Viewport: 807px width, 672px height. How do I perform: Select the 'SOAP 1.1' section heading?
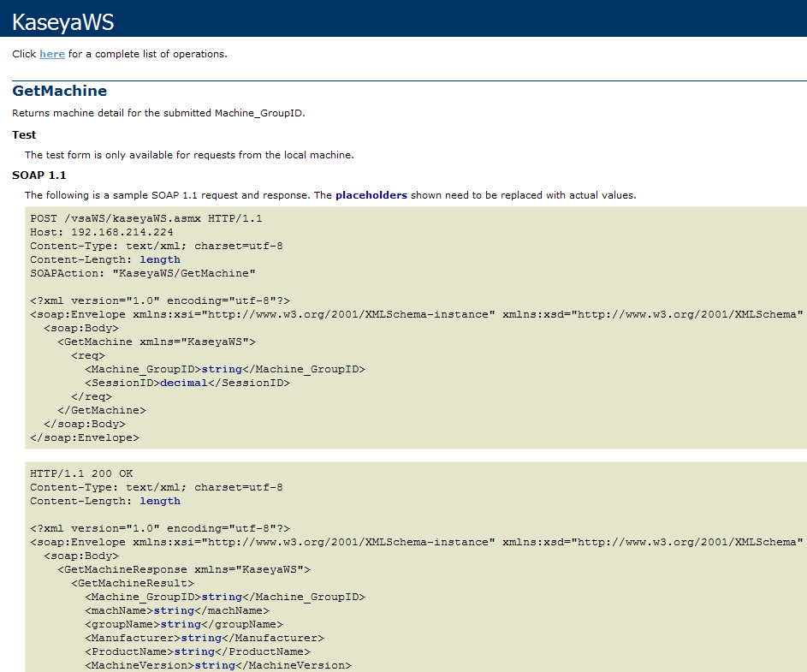pyautogui.click(x=39, y=175)
